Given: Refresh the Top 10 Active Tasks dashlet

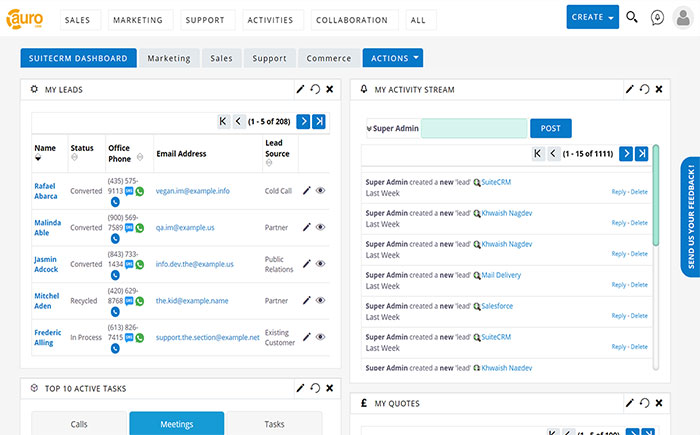Looking at the screenshot, I should pyautogui.click(x=315, y=388).
